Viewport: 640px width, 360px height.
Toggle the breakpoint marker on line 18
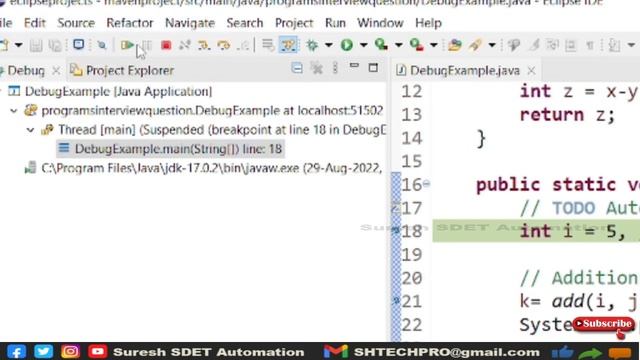pos(396,230)
